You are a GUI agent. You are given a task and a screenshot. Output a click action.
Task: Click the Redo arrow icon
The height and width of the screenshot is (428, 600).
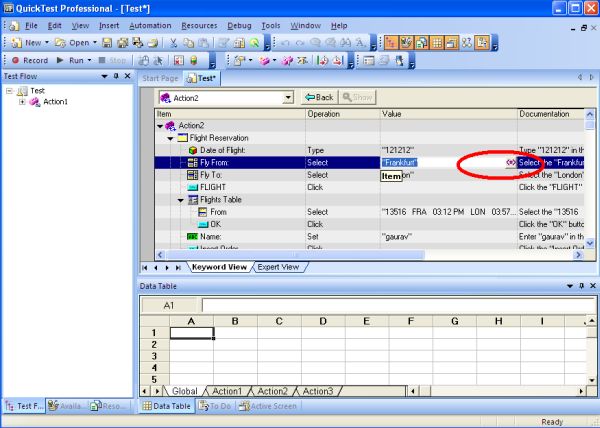pyautogui.click(x=300, y=43)
